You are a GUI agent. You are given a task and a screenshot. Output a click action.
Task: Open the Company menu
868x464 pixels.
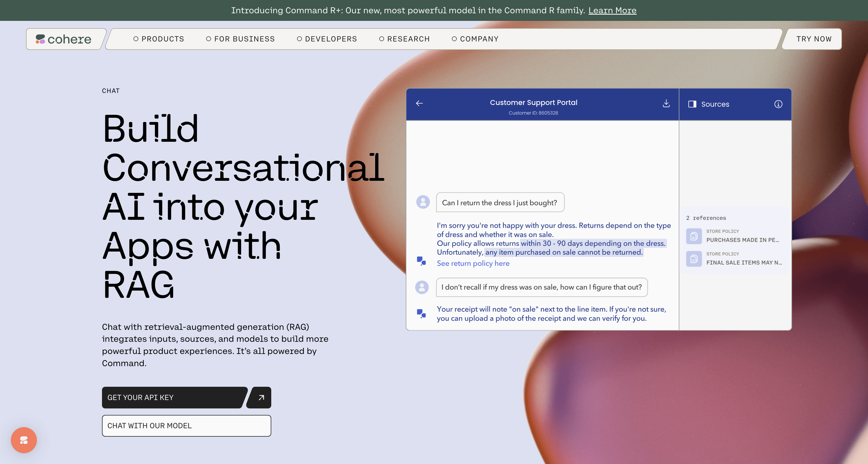475,39
